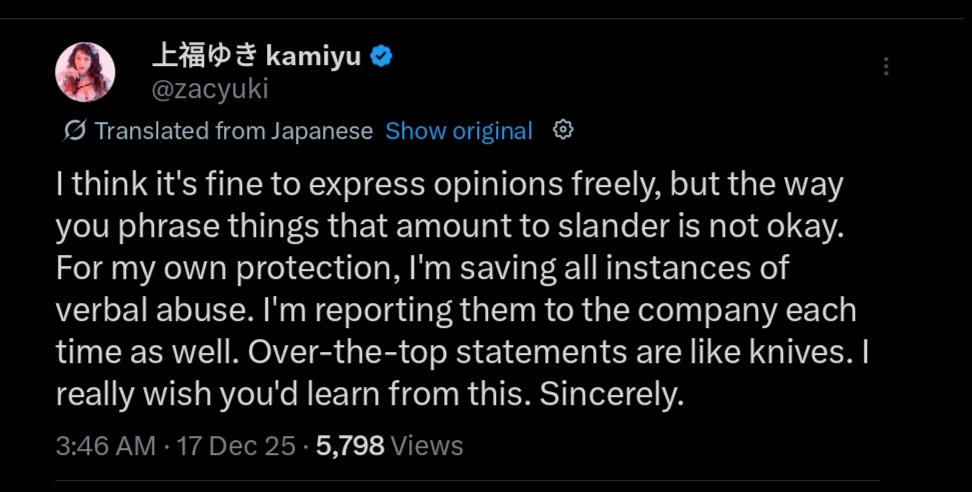Open the @zacyuki handle link

pos(210,89)
